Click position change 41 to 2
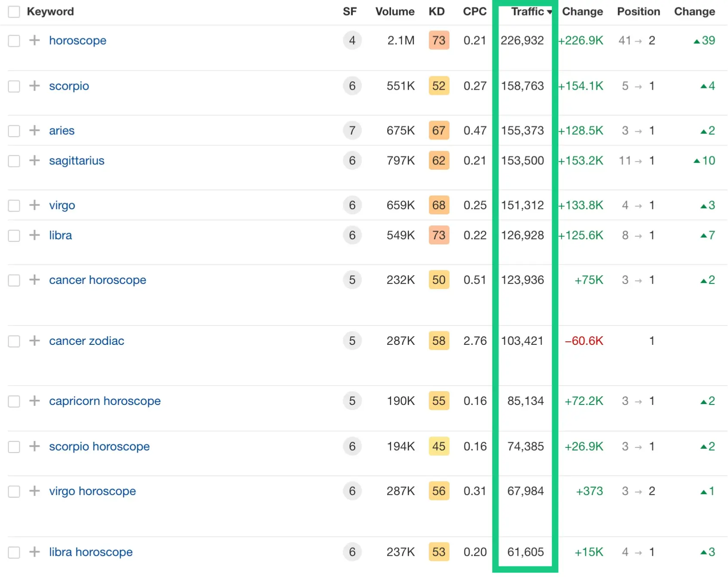Image resolution: width=728 pixels, height=578 pixels. click(x=637, y=40)
